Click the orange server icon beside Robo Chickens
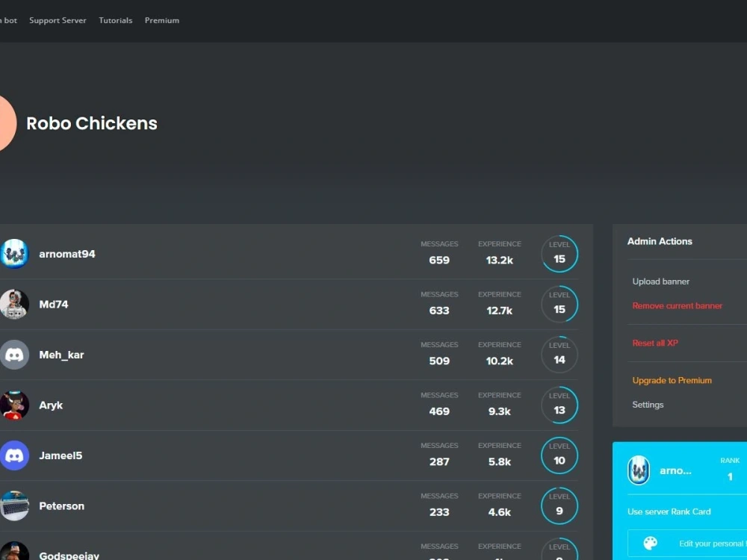This screenshot has width=747, height=560. click(x=7, y=123)
